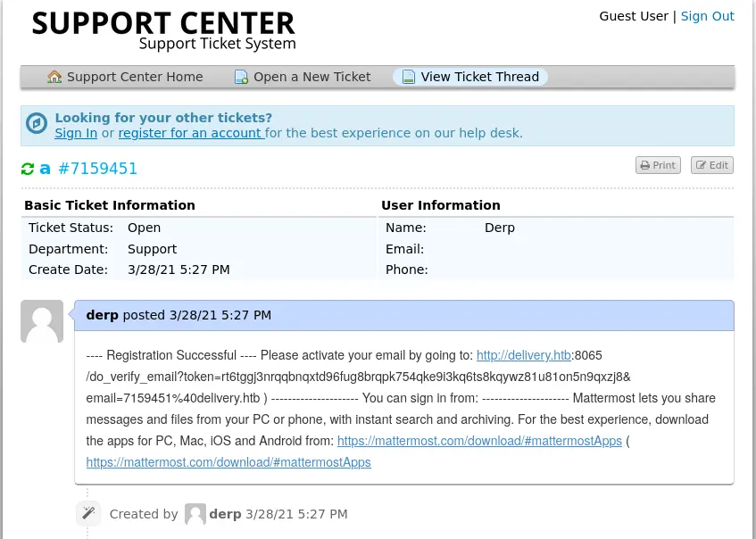Image resolution: width=756 pixels, height=539 pixels.
Task: Click the magic wand icon by Created by
Action: [x=87, y=512]
